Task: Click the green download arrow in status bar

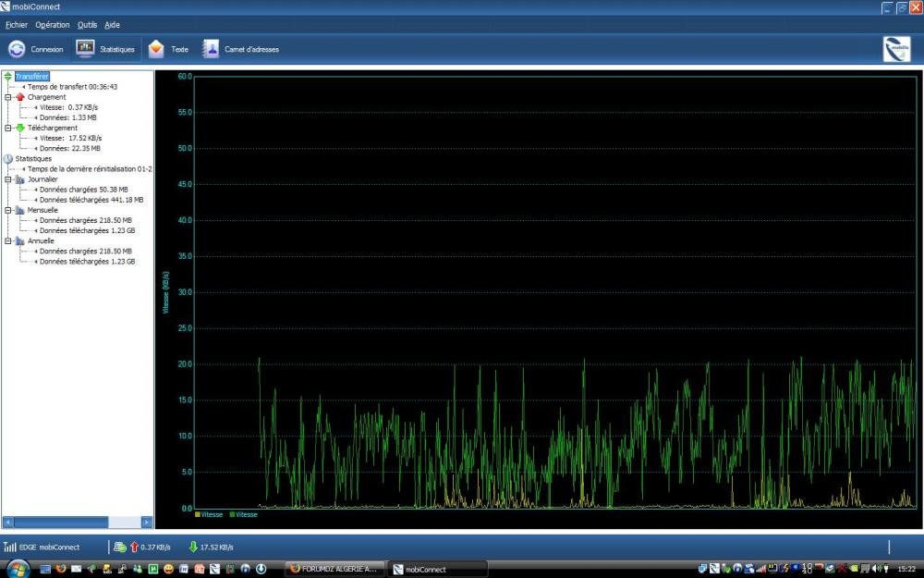Action: pos(193,547)
